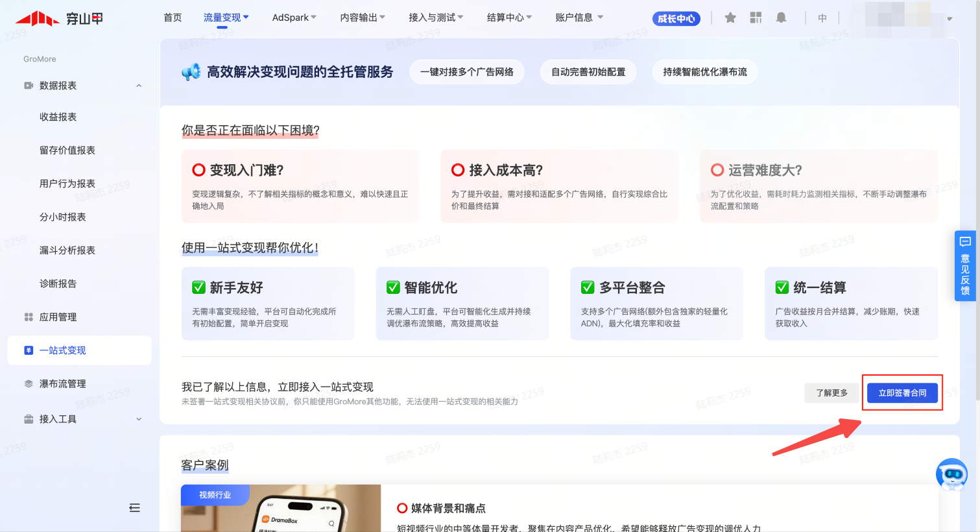Screen dimensions: 980x532
Task: Expand the account profile dropdown arrow
Action: [x=950, y=19]
